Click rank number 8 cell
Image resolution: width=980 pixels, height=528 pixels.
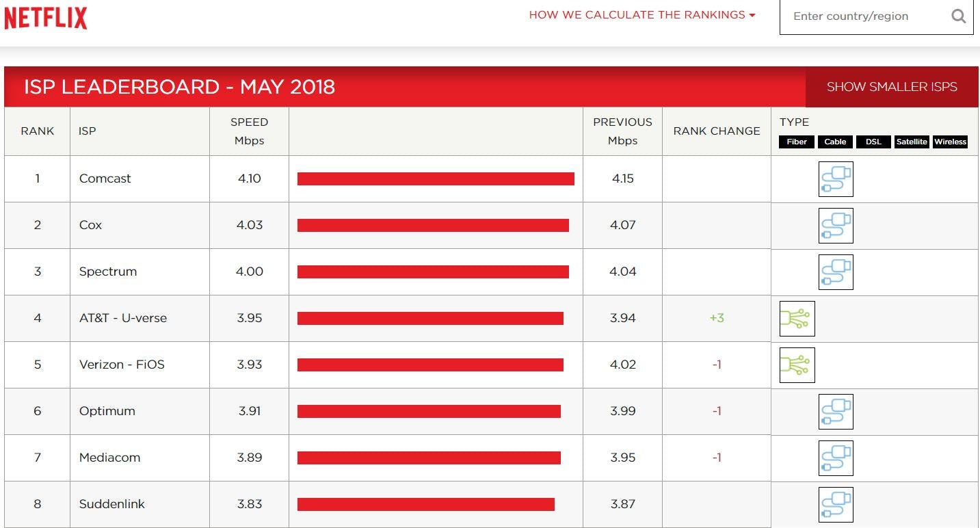pyautogui.click(x=37, y=504)
